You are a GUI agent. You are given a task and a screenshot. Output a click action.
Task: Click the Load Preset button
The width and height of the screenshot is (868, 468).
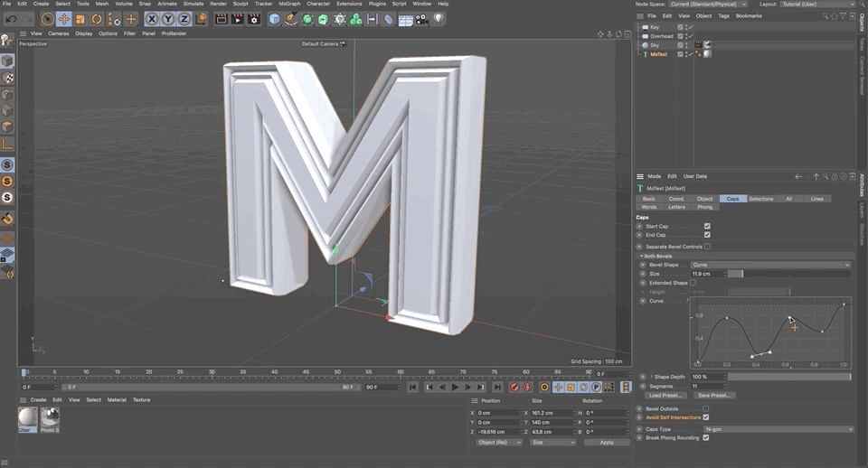[666, 395]
